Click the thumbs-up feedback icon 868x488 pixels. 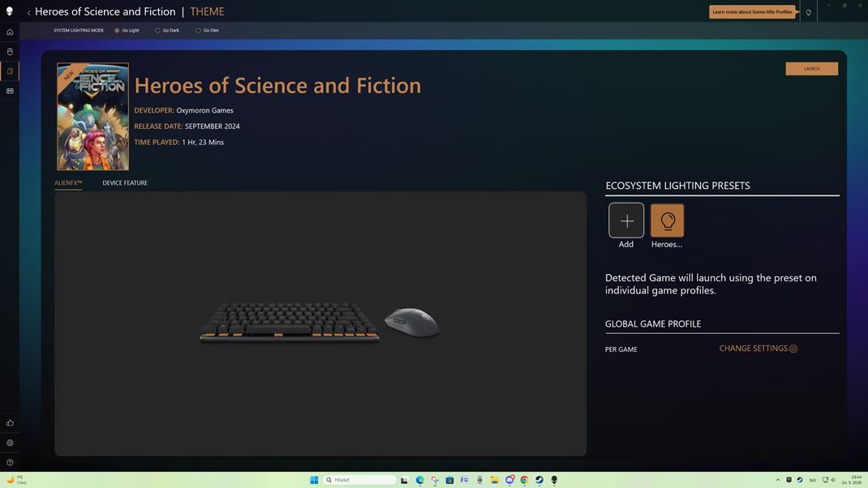pos(10,422)
